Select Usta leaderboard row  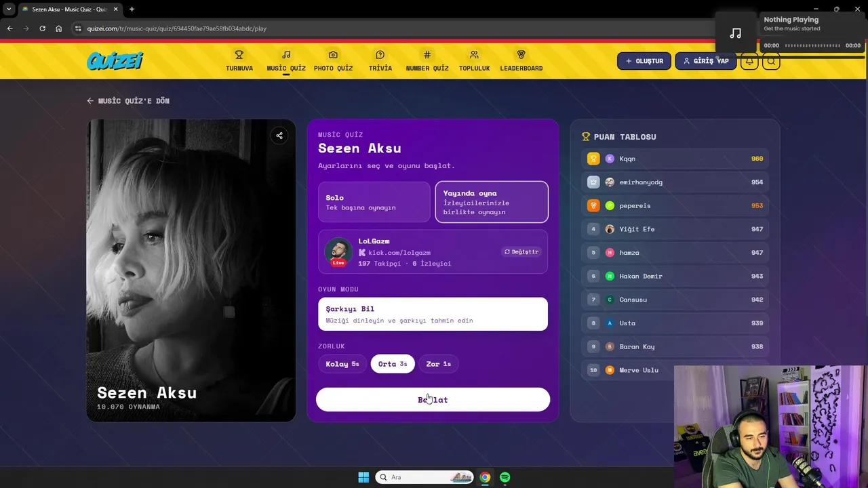point(675,323)
